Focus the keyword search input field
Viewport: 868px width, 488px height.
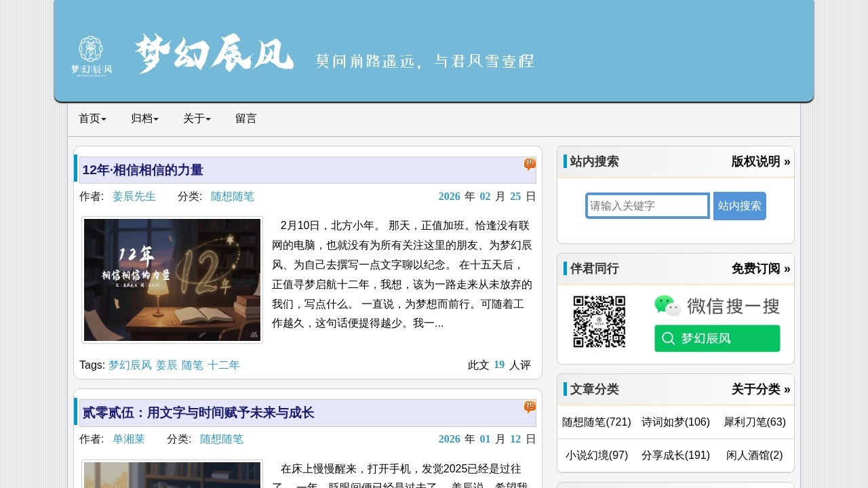click(x=648, y=206)
